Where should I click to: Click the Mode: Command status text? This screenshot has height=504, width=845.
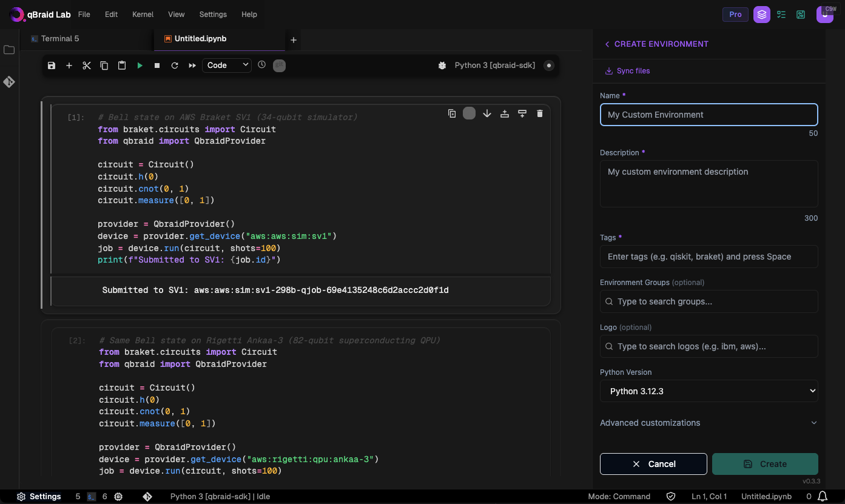pyautogui.click(x=619, y=496)
